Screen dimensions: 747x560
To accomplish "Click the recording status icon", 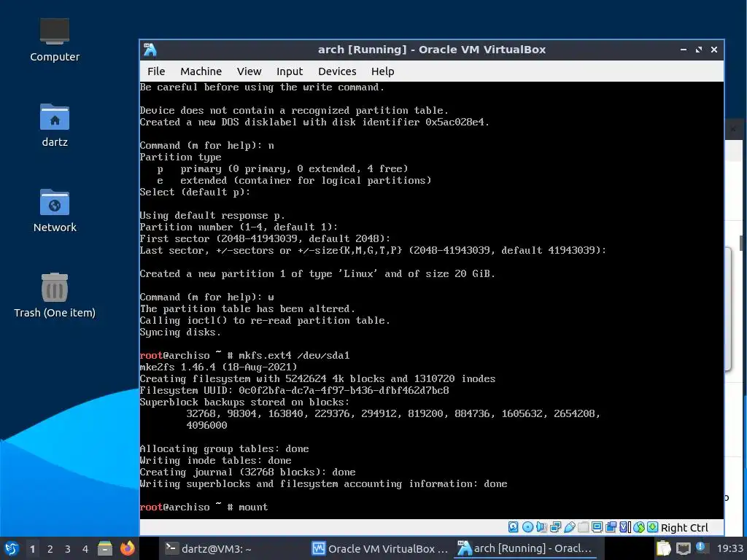I will pyautogui.click(x=611, y=527).
